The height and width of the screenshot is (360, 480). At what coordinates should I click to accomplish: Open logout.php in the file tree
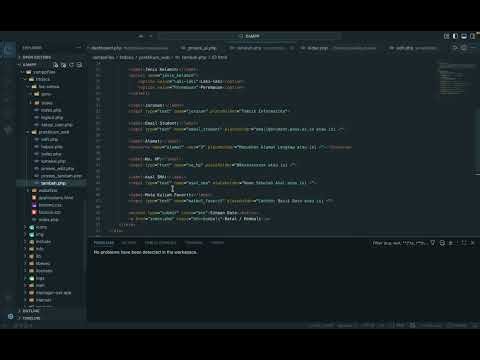pos(52,117)
